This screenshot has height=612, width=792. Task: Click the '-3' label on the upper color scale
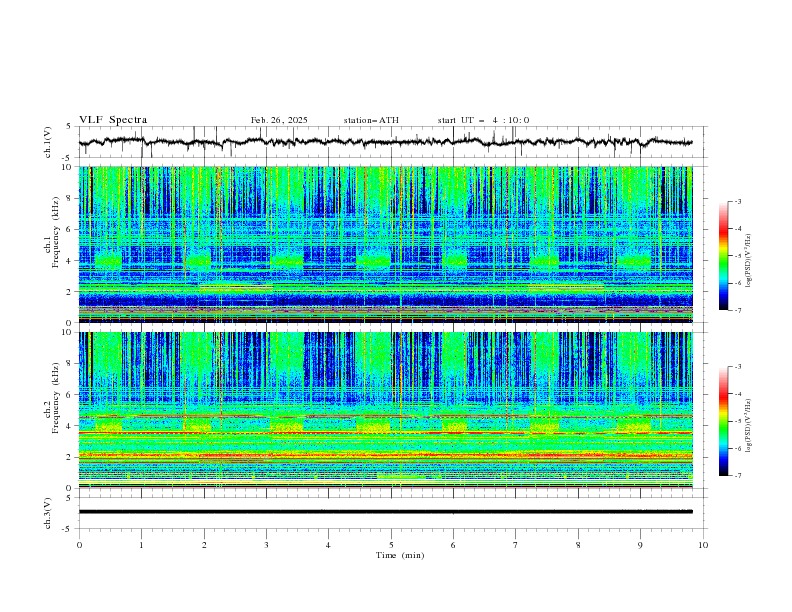coord(737,201)
